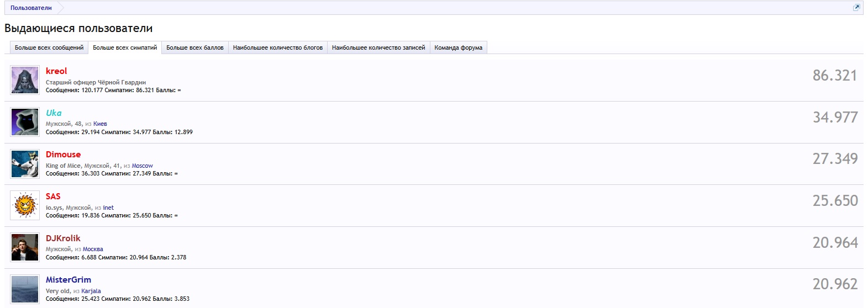Screen dimensions: 868x308
Task: Open the popup icon in the breadcrumb bar
Action: coord(856,8)
